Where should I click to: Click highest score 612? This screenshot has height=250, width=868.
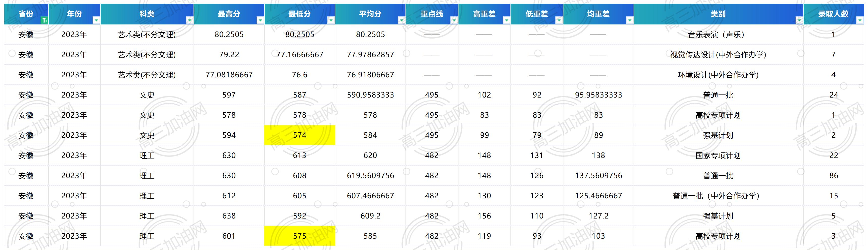[229, 196]
